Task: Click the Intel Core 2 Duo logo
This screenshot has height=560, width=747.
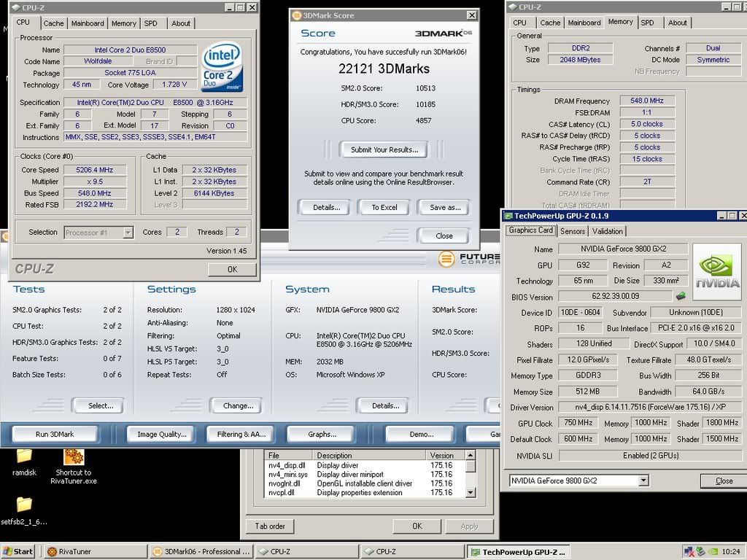Action: click(222, 67)
